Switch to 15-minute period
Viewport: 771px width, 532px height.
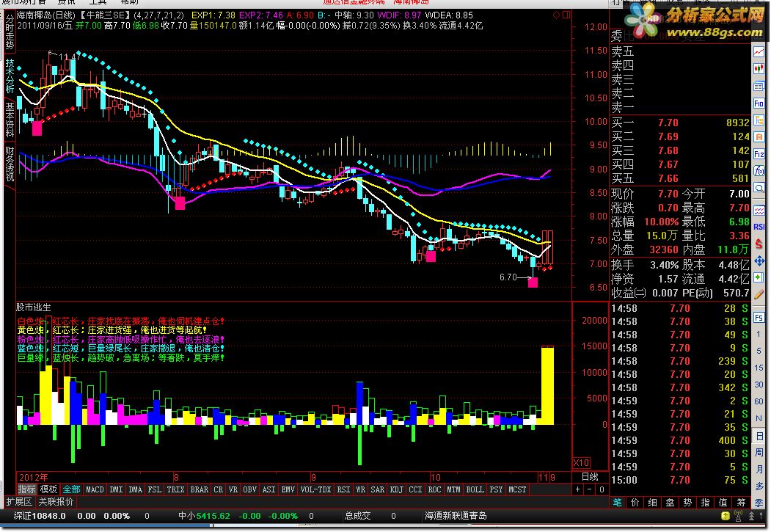(759, 368)
